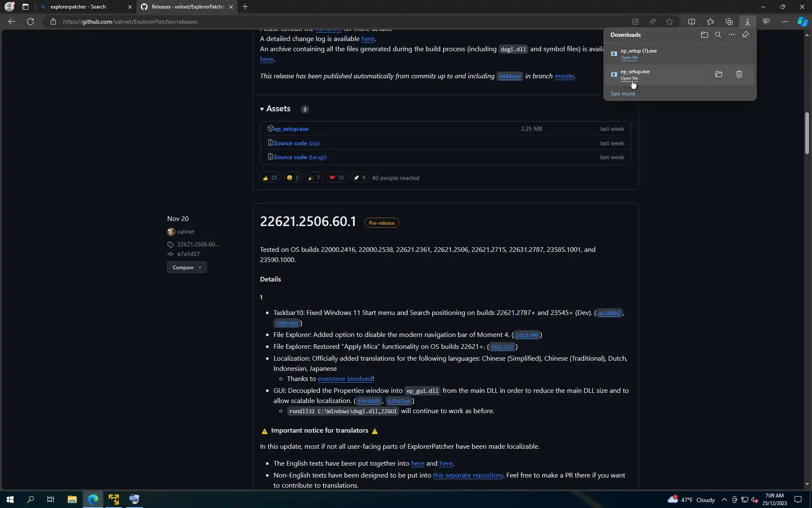812x508 pixels.
Task: Delete the ep_setup.exe download entry
Action: (739, 74)
